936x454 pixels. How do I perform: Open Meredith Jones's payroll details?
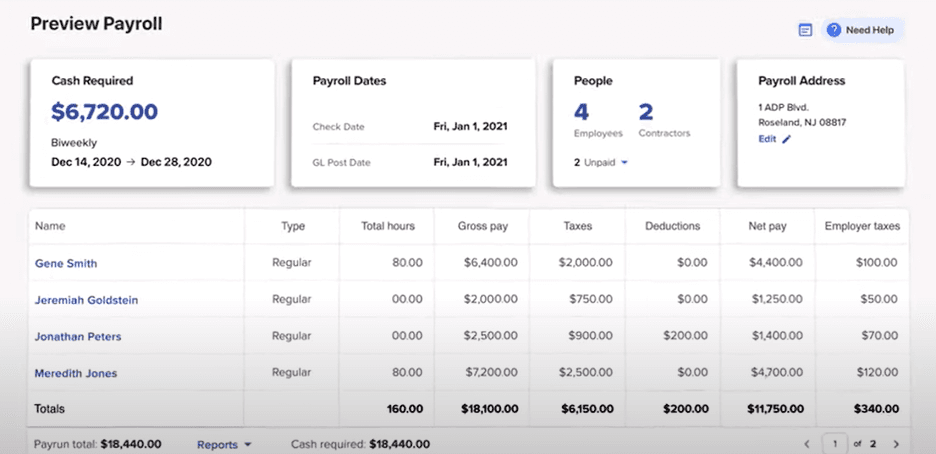click(75, 373)
